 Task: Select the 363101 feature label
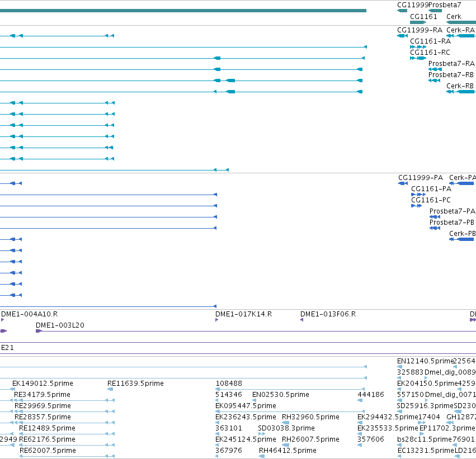pos(229,428)
